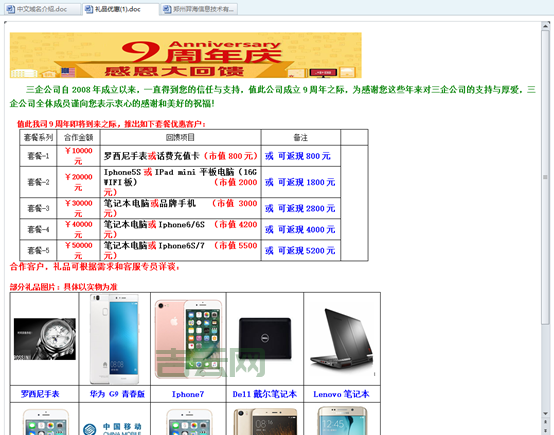Click the black Dell laptop image
The height and width of the screenshot is (435, 554).
click(265, 339)
